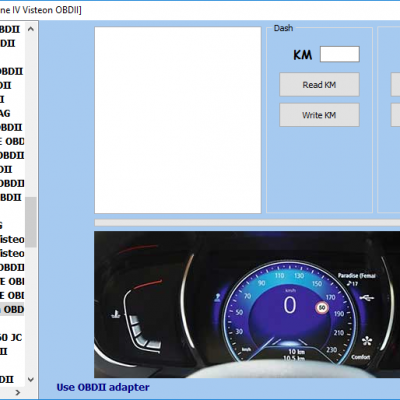Viewport: 400px width, 400px height.
Task: Click the vehicle list vertical scrollbar thumb
Action: (31, 222)
